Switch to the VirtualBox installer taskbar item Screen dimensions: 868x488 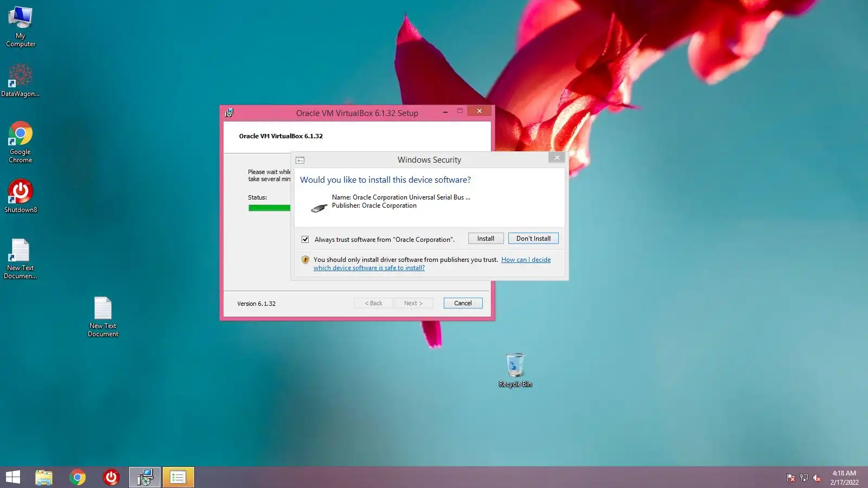145,477
